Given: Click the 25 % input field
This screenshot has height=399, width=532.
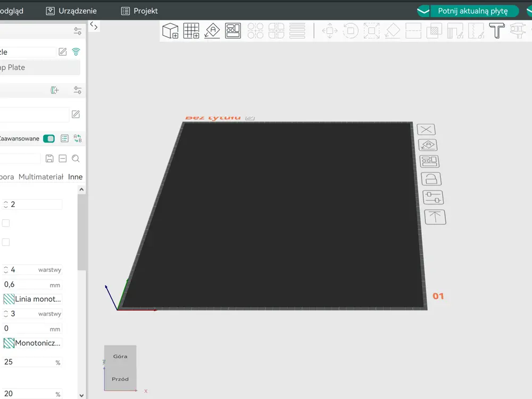Looking at the screenshot, I should 32,362.
